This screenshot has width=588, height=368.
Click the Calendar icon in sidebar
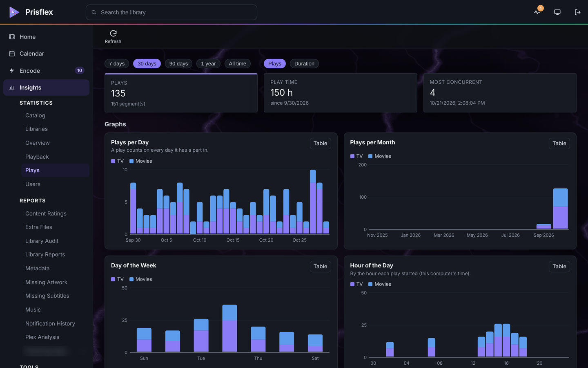(12, 54)
